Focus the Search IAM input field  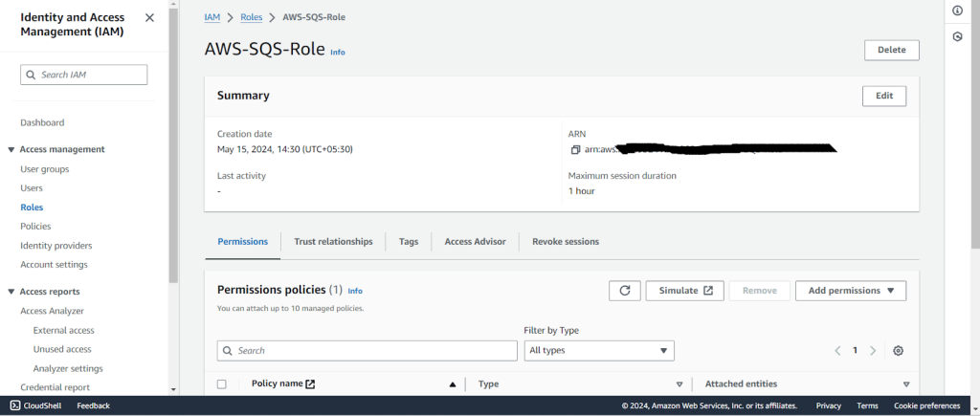pos(84,75)
